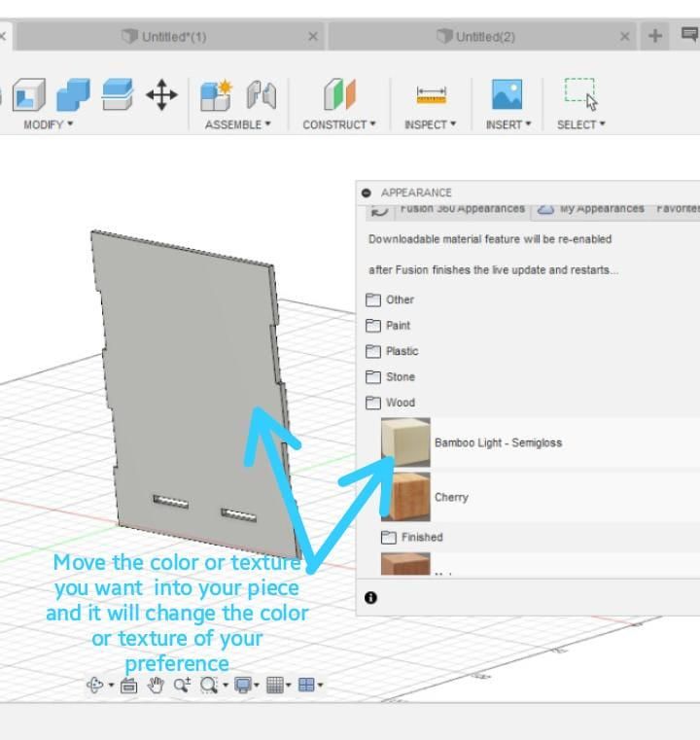Open the SELECT dropdown menu
Screen dimensions: 700x740
(x=581, y=124)
